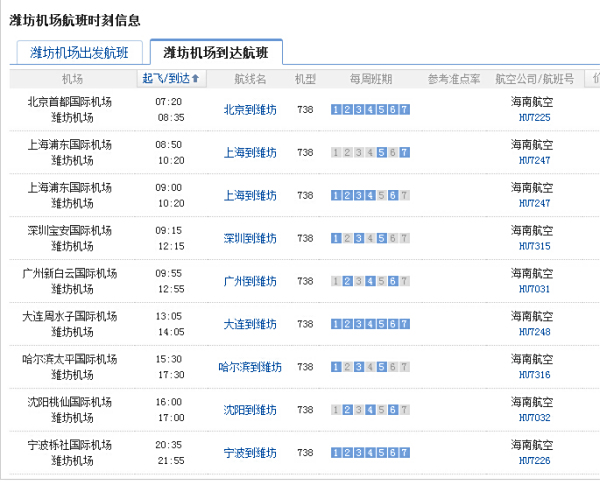Image resolution: width=600 pixels, height=485 pixels.
Task: Click day 5 box in 沈阳到潍坊 row
Action: (382, 410)
